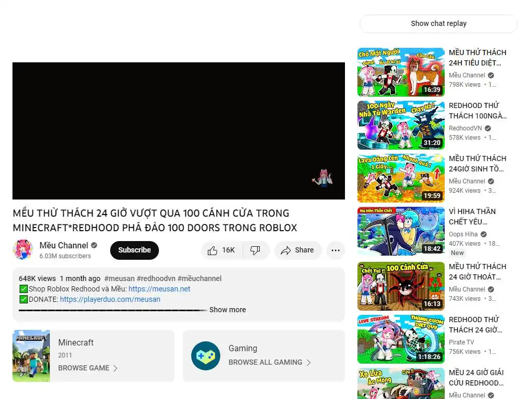Click the verified badge beside Oops Hiha
The width and height of the screenshot is (532, 399).
point(484,234)
